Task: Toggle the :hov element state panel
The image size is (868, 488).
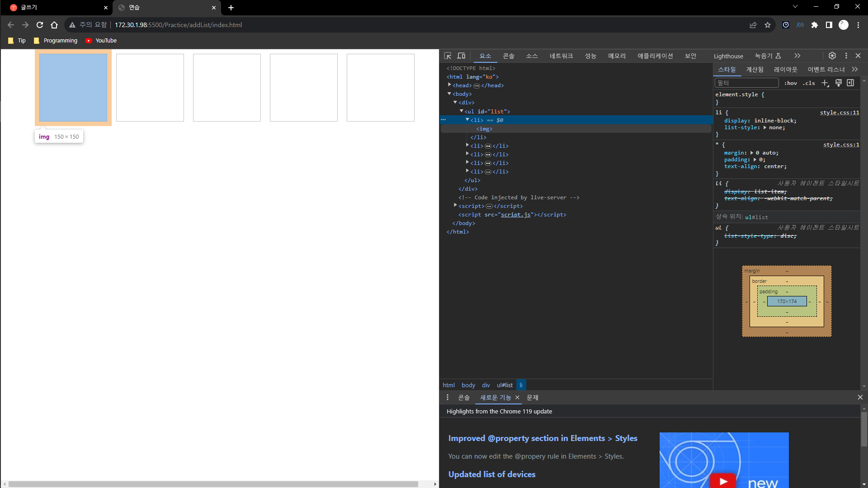Action: pos(791,83)
